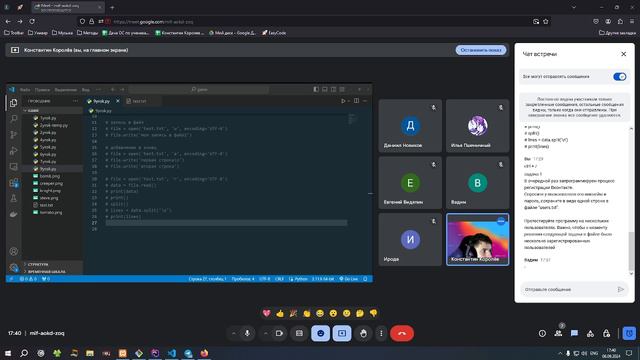The image size is (640, 360).
Task: Send the surprised face reaction
Action: click(333, 313)
